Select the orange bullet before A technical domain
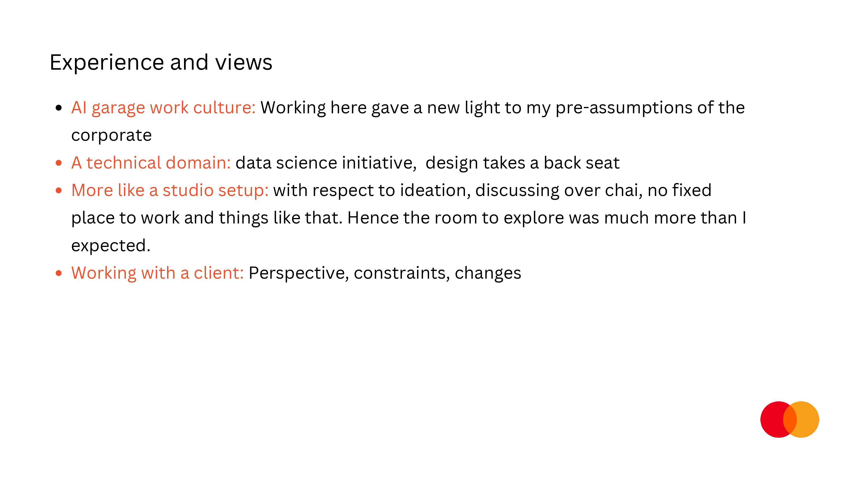Image resolution: width=868 pixels, height=488 pixels. (59, 163)
